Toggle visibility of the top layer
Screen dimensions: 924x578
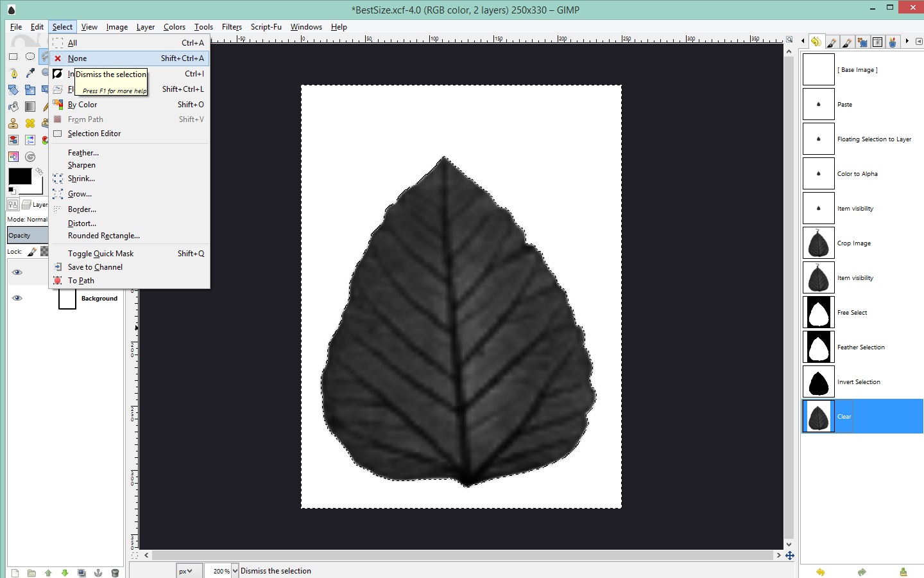(x=17, y=272)
